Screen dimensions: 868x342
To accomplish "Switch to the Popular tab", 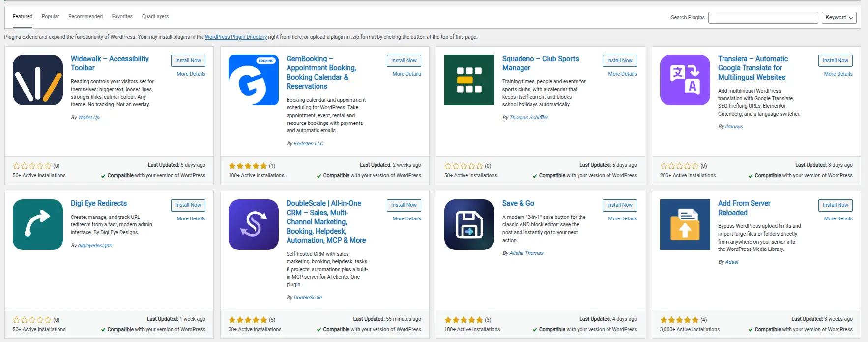I will 51,16.
